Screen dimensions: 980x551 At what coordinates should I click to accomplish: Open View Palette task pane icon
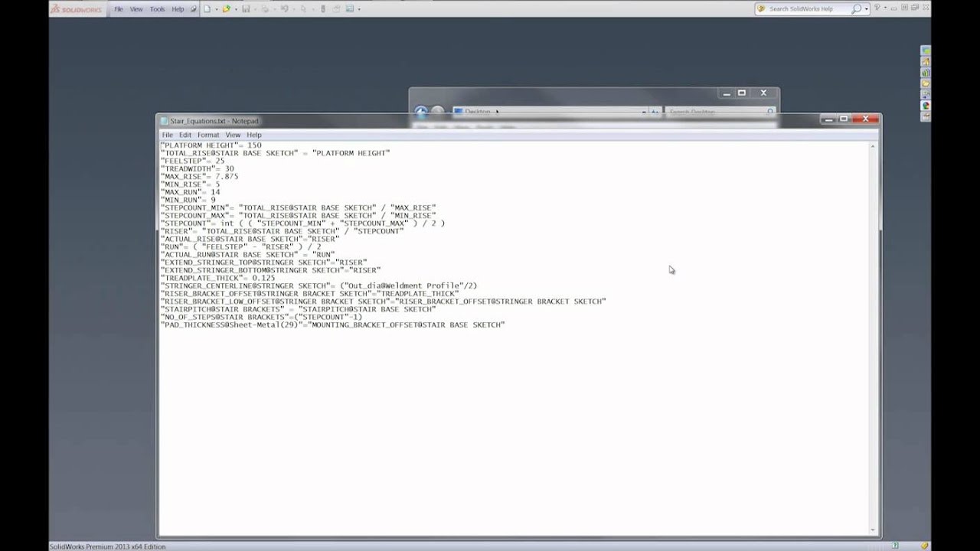[x=926, y=95]
